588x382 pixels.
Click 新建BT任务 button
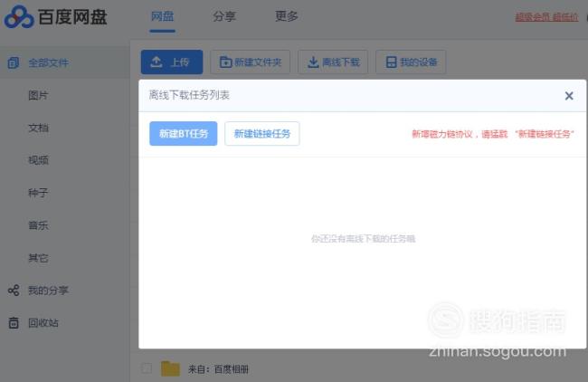tap(184, 134)
